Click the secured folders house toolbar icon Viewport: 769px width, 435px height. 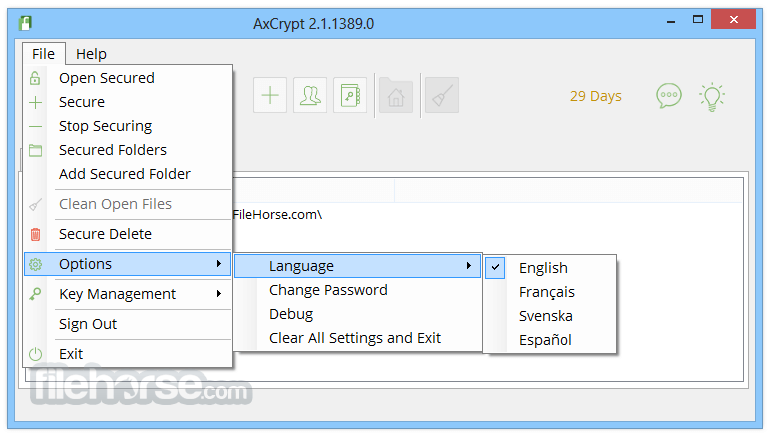tap(396, 95)
